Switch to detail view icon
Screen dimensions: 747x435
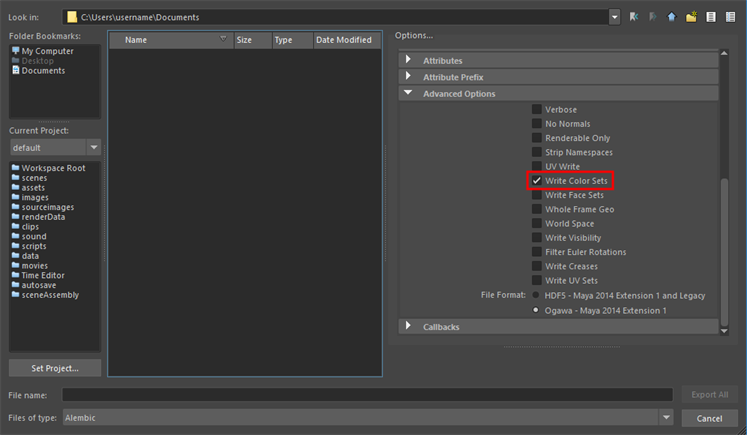click(x=730, y=17)
